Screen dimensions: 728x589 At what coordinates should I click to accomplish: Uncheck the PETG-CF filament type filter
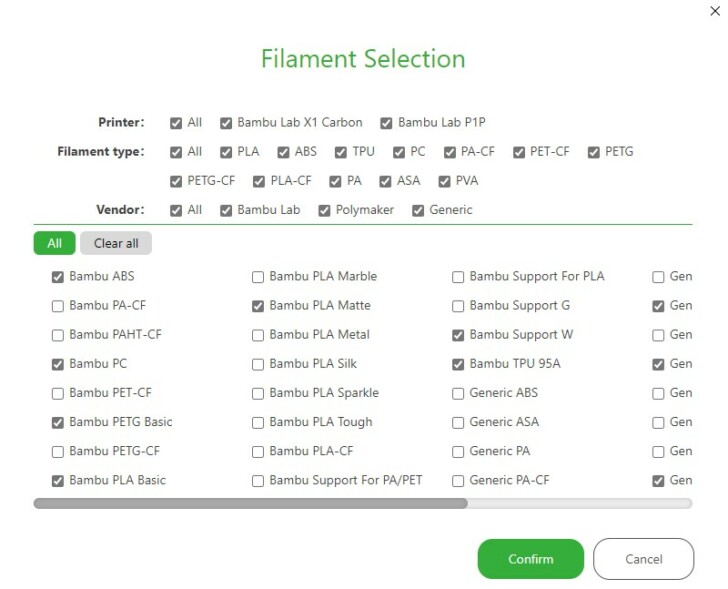coord(177,181)
